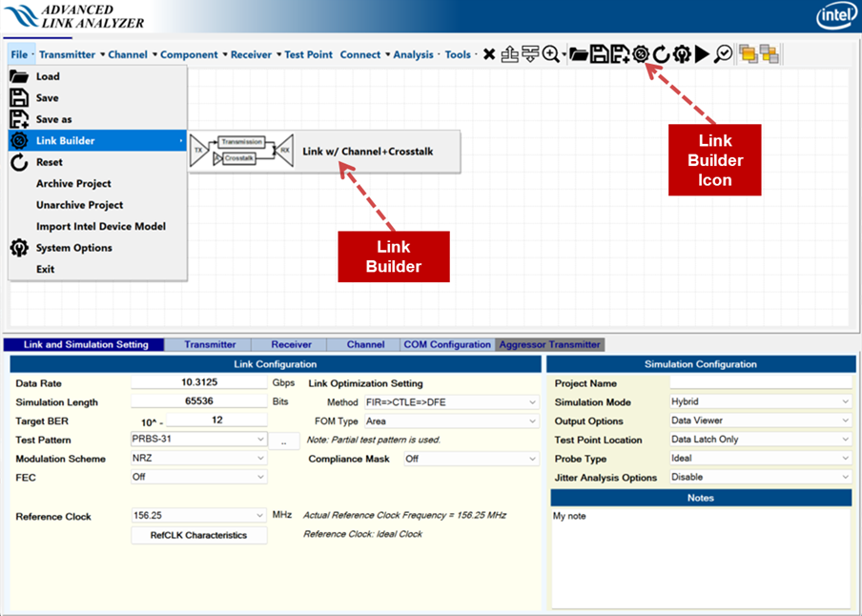Click the Data Rate input field

pyautogui.click(x=199, y=382)
